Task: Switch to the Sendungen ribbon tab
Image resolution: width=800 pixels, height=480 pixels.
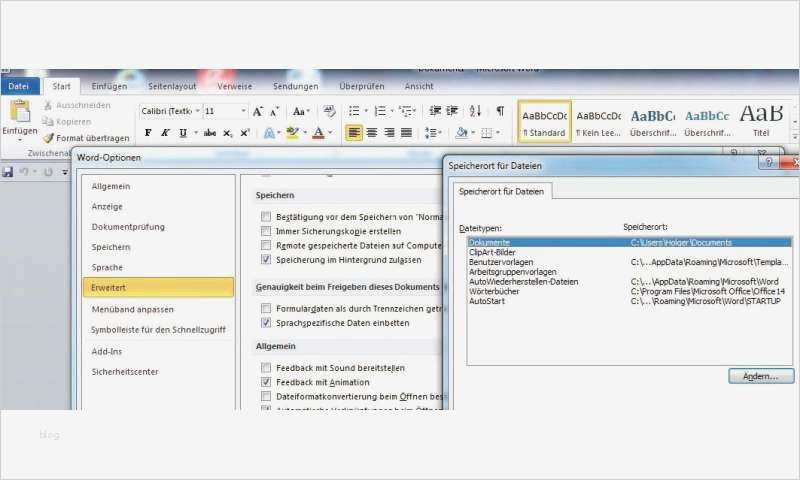Action: coord(295,86)
